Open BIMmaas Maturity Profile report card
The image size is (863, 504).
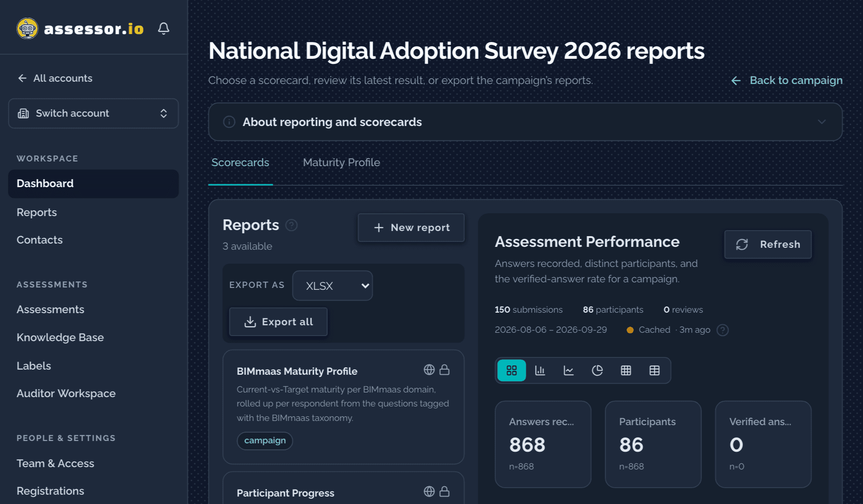[343, 407]
